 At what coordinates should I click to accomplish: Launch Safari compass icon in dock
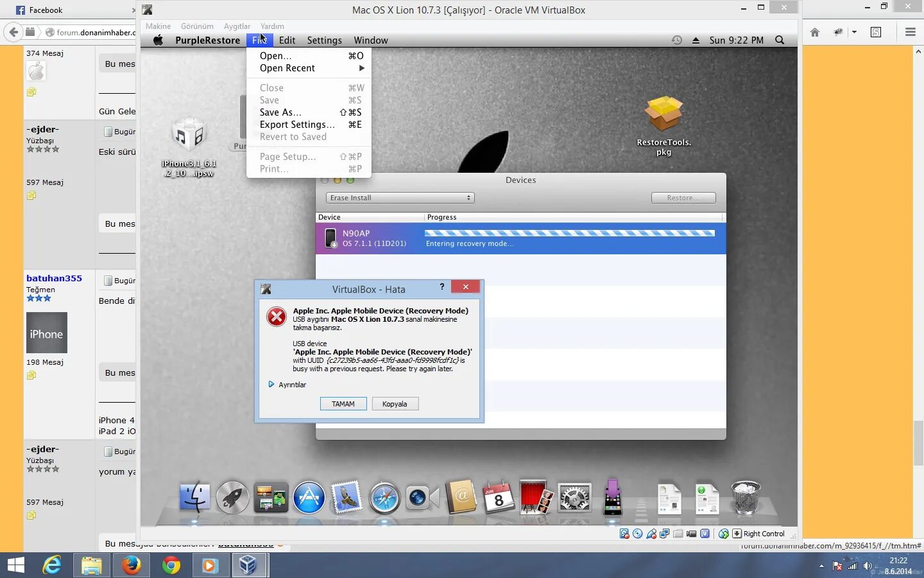tap(384, 498)
